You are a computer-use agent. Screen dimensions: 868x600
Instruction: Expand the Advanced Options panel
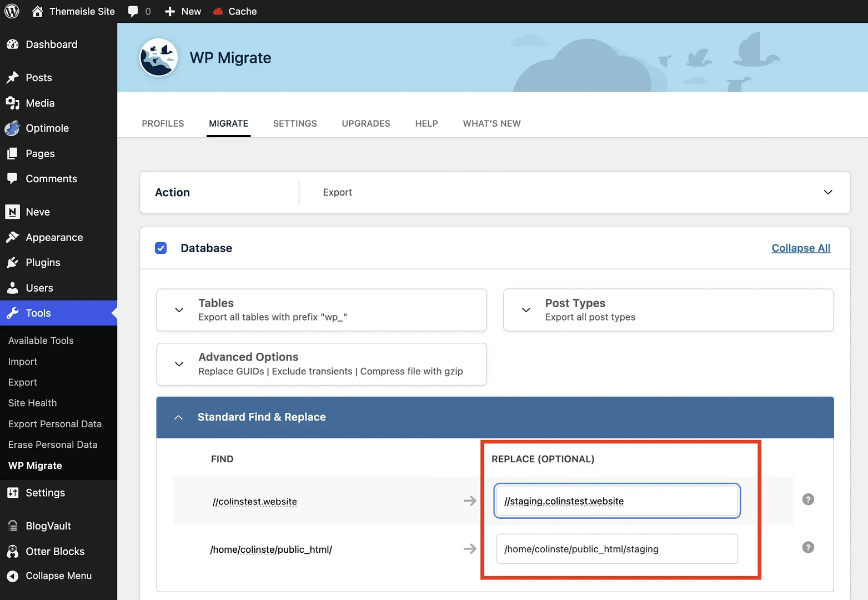coord(322,364)
